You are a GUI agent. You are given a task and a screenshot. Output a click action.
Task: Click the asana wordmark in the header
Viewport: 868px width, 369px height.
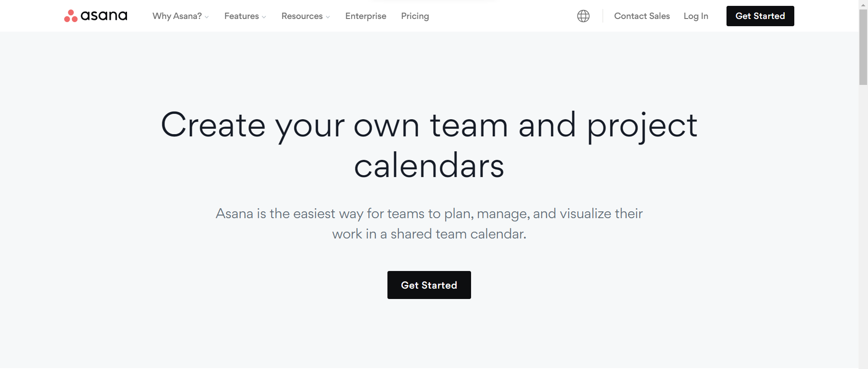104,16
